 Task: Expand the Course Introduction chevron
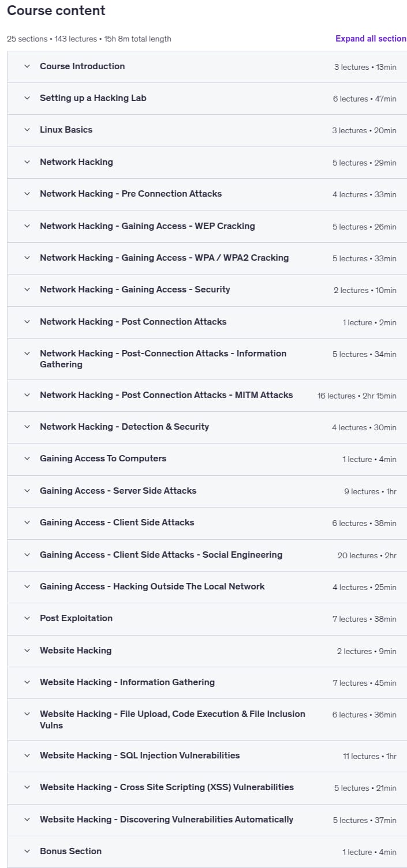click(27, 66)
